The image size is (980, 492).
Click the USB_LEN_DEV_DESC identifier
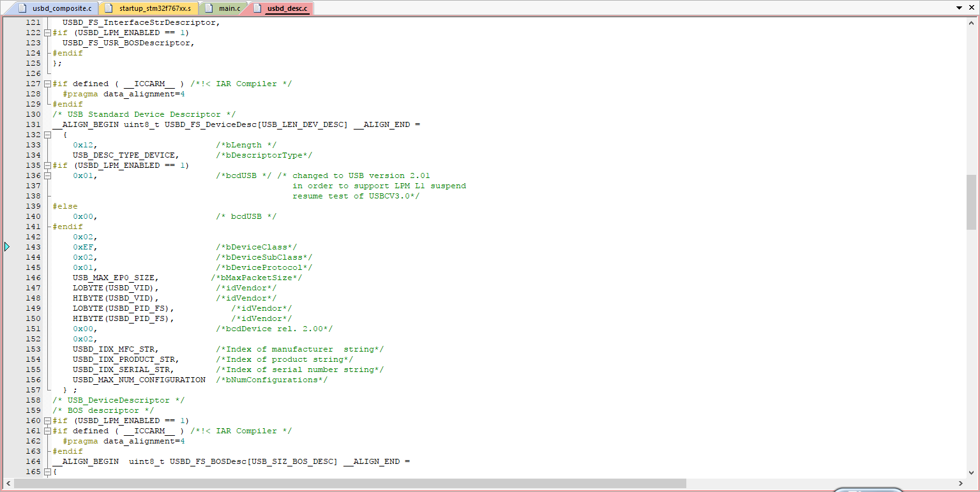pyautogui.click(x=302, y=124)
